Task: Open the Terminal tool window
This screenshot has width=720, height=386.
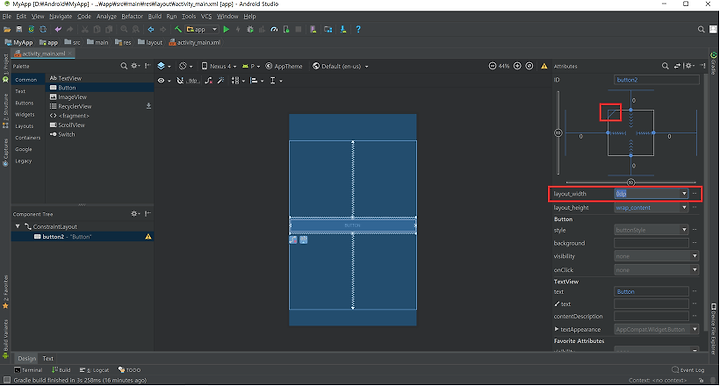Action: click(x=28, y=370)
